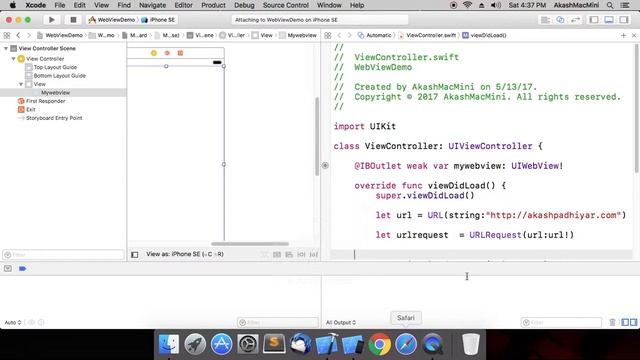Select Mywebview in jump bar

[298, 36]
